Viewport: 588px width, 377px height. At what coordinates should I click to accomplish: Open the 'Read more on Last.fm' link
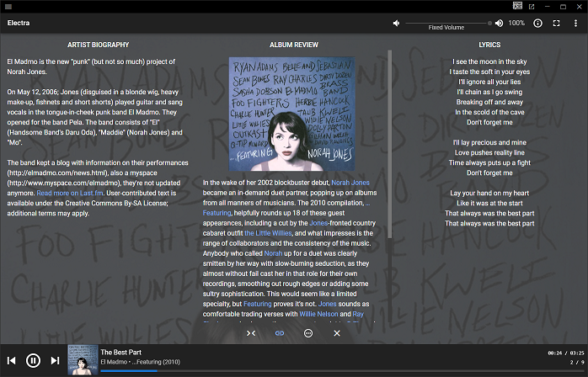tap(70, 193)
